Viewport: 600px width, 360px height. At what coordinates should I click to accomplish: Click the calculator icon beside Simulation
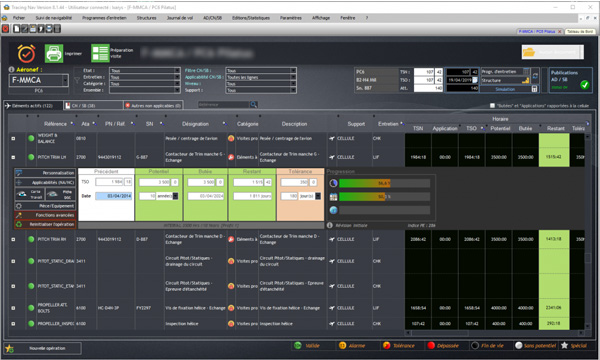click(535, 89)
